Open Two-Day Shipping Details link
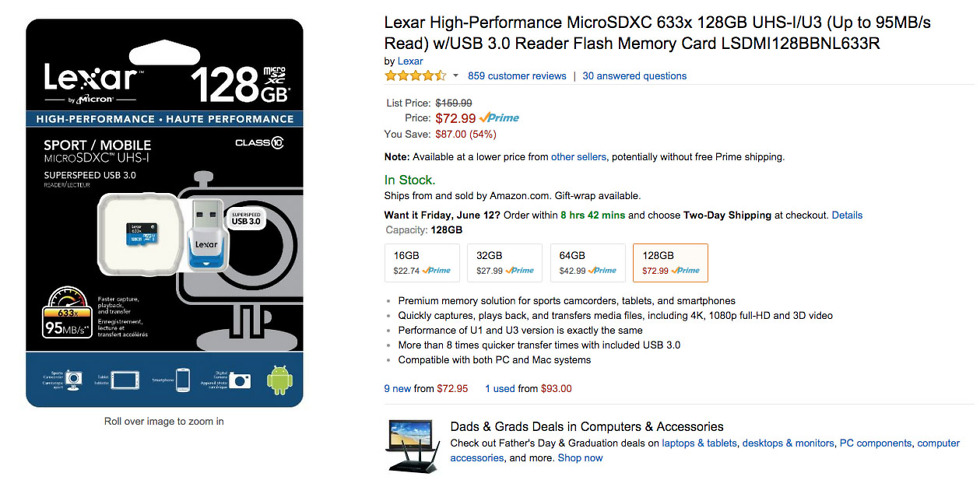The width and height of the screenshot is (980, 480). click(x=846, y=215)
